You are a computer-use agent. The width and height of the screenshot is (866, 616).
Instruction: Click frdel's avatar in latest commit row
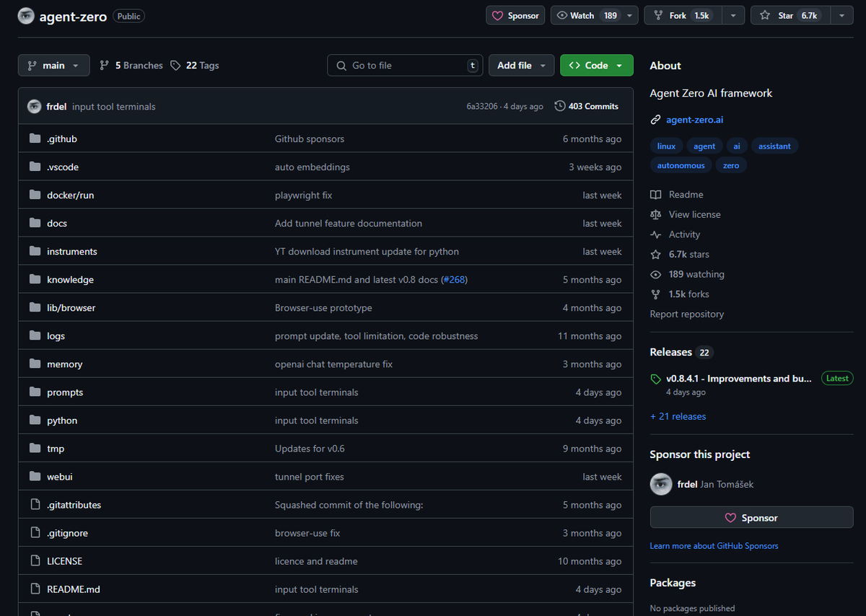pyautogui.click(x=35, y=107)
